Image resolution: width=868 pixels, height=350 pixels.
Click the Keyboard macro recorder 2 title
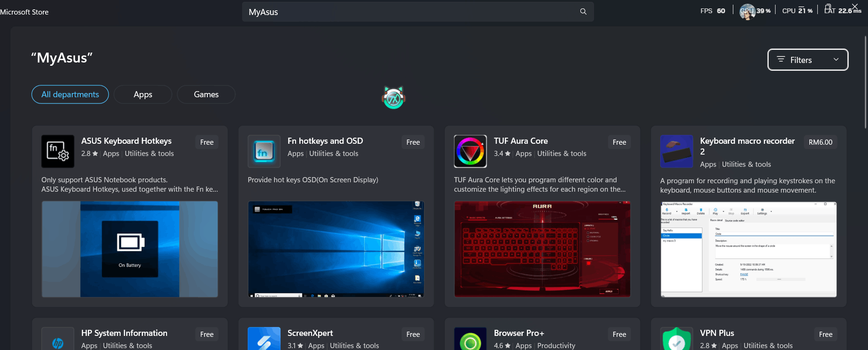tap(747, 146)
